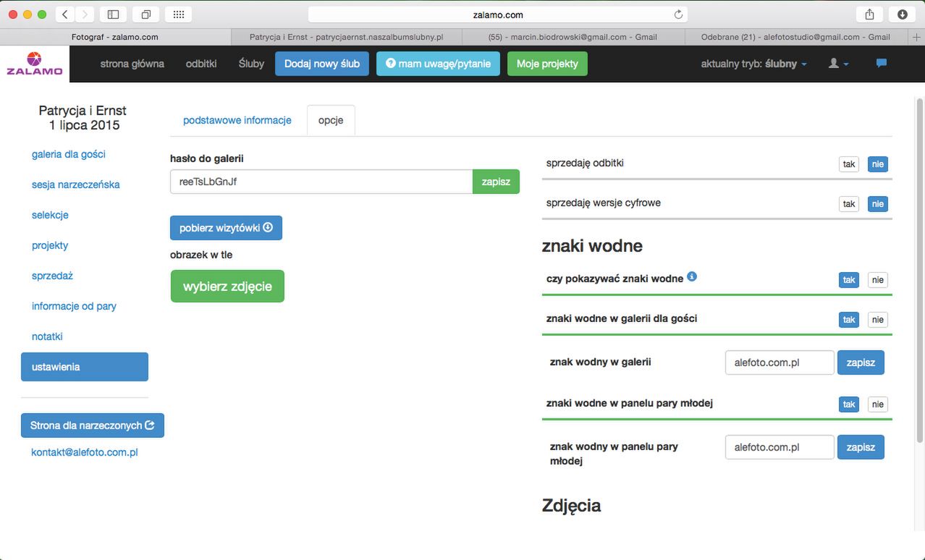The image size is (925, 560).
Task: Click Dodaj nowy ślub button
Action: (x=322, y=64)
